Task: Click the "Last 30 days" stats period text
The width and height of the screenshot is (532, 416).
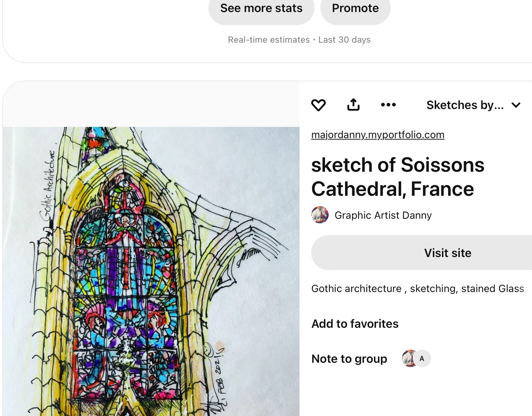Action: [344, 40]
